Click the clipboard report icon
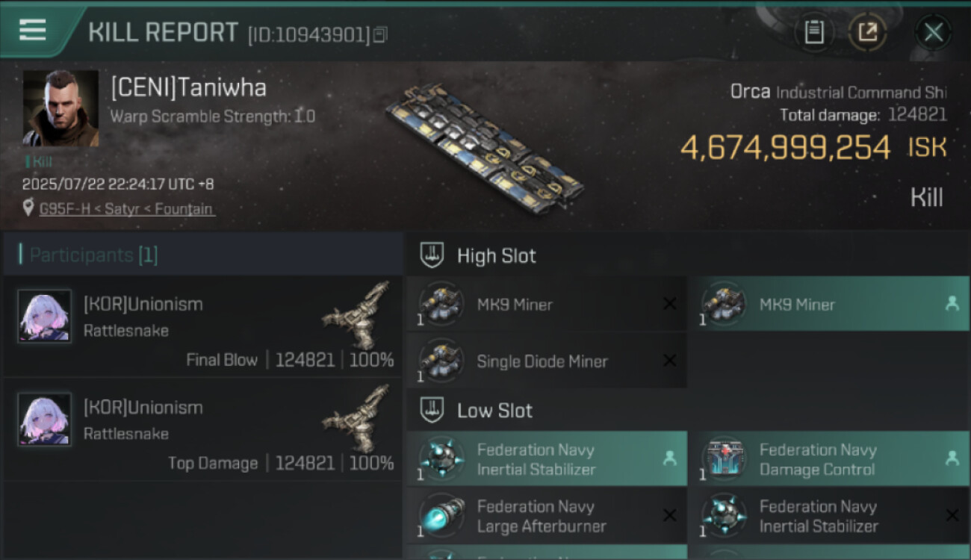This screenshot has width=971, height=560. click(814, 32)
